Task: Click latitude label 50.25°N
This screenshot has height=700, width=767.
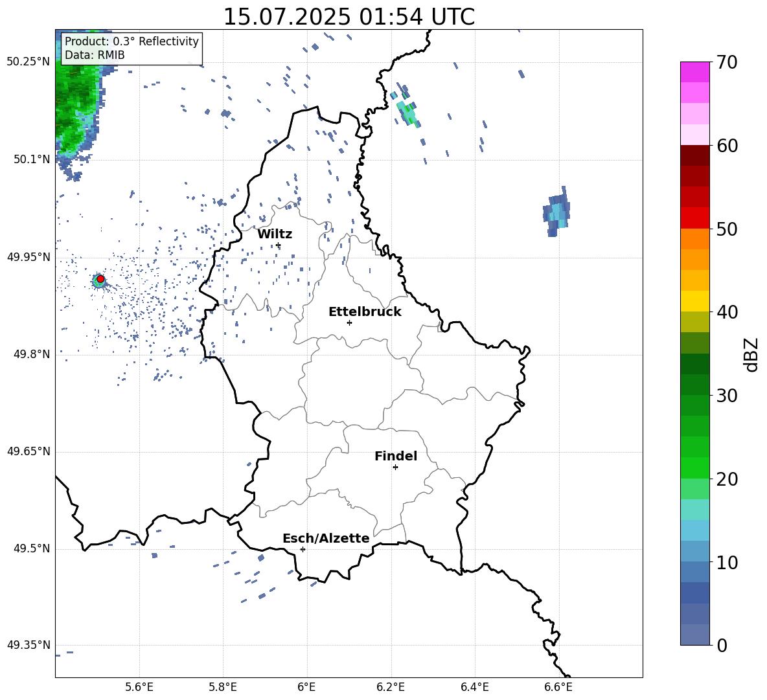Action: [29, 62]
